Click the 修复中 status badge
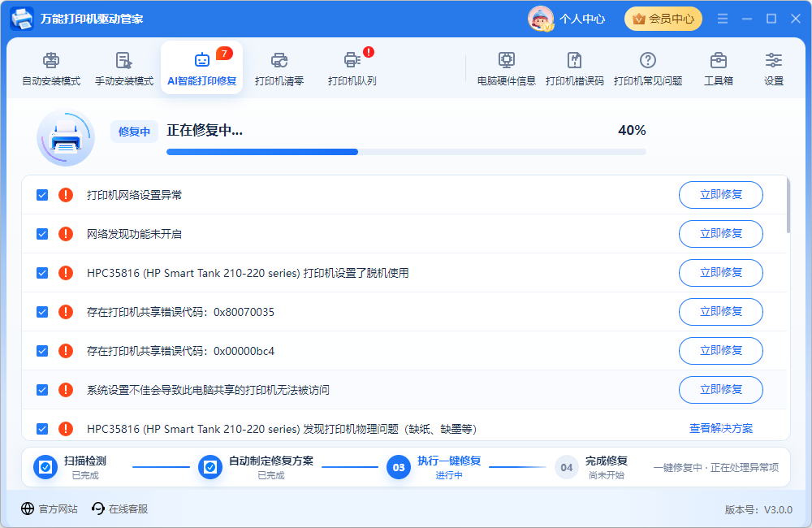 pyautogui.click(x=134, y=132)
